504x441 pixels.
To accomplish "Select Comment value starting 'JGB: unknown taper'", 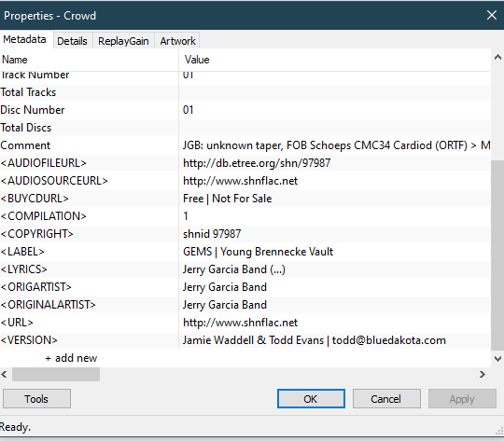I will (336, 145).
